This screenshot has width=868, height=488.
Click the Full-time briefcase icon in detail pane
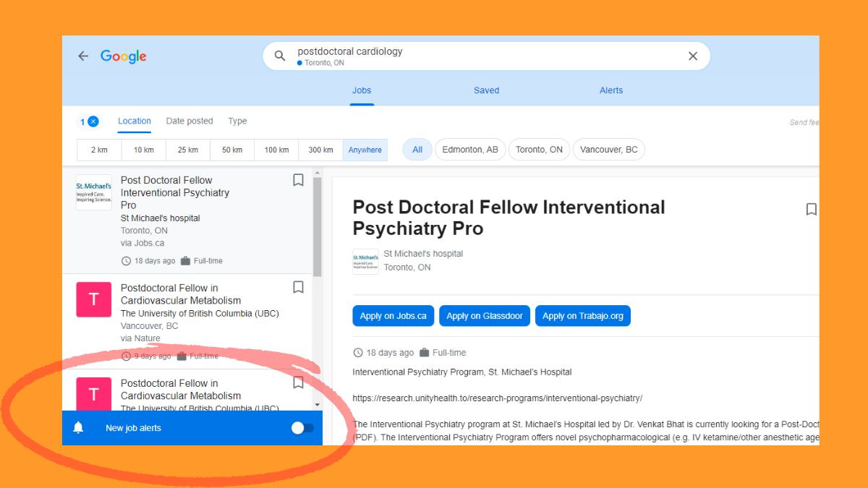click(425, 353)
